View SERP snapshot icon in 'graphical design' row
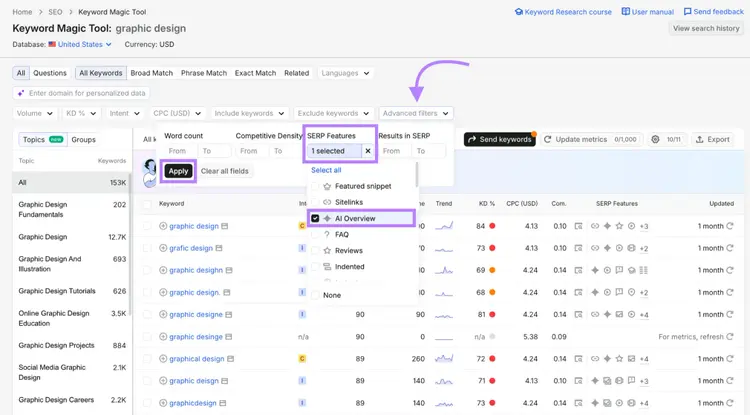750x415 pixels. [578, 359]
